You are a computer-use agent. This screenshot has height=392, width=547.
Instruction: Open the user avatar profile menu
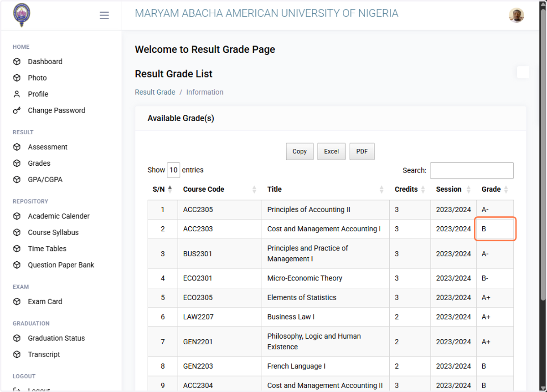click(516, 15)
